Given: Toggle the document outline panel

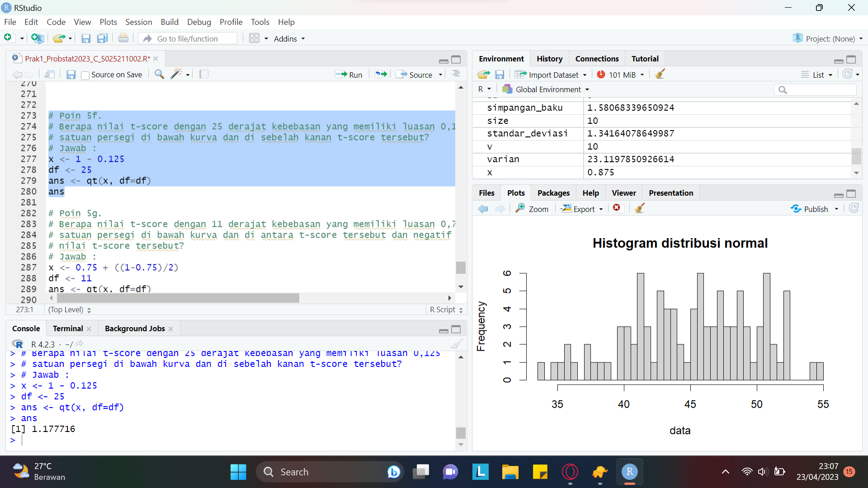Looking at the screenshot, I should point(456,74).
